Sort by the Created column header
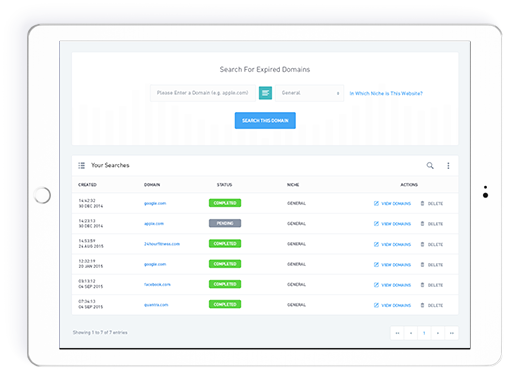Screen dimensions: 505x370 click(x=87, y=185)
